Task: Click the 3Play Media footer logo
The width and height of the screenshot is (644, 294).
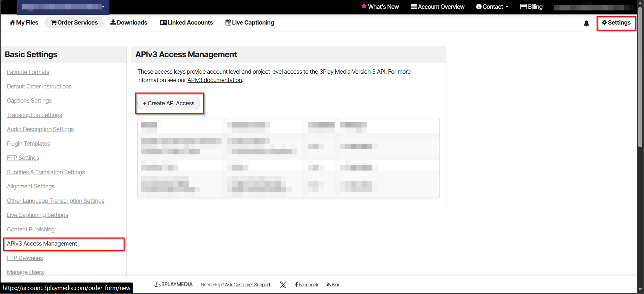Action: pyautogui.click(x=173, y=284)
